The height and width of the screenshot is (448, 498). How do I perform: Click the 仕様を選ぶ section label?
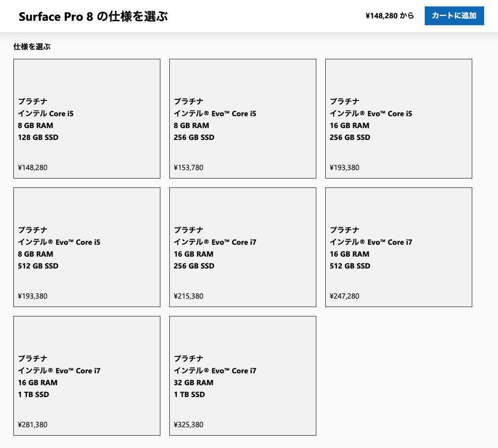pyautogui.click(x=32, y=46)
